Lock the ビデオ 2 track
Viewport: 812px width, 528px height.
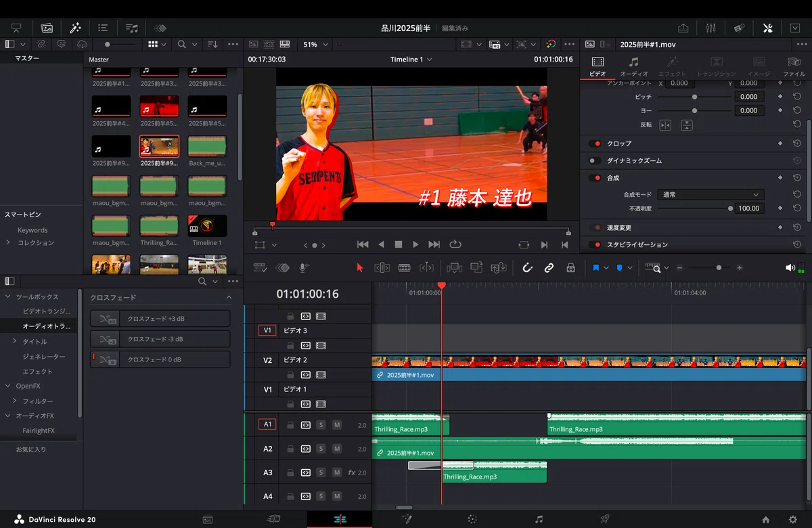point(290,374)
